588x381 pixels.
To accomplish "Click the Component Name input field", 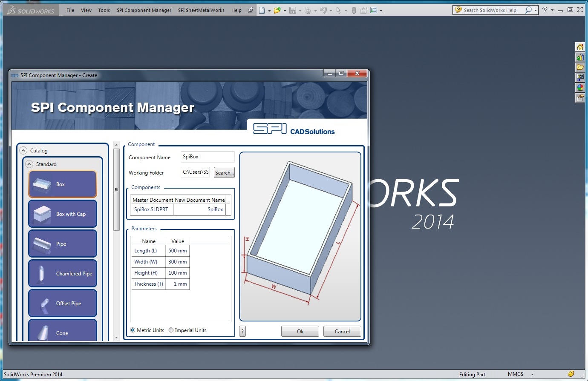I will point(208,157).
